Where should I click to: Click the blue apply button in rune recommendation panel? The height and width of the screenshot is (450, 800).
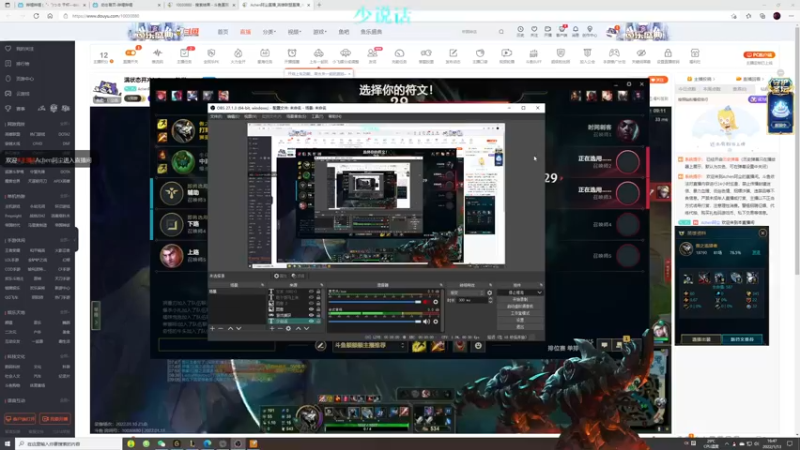pos(742,339)
